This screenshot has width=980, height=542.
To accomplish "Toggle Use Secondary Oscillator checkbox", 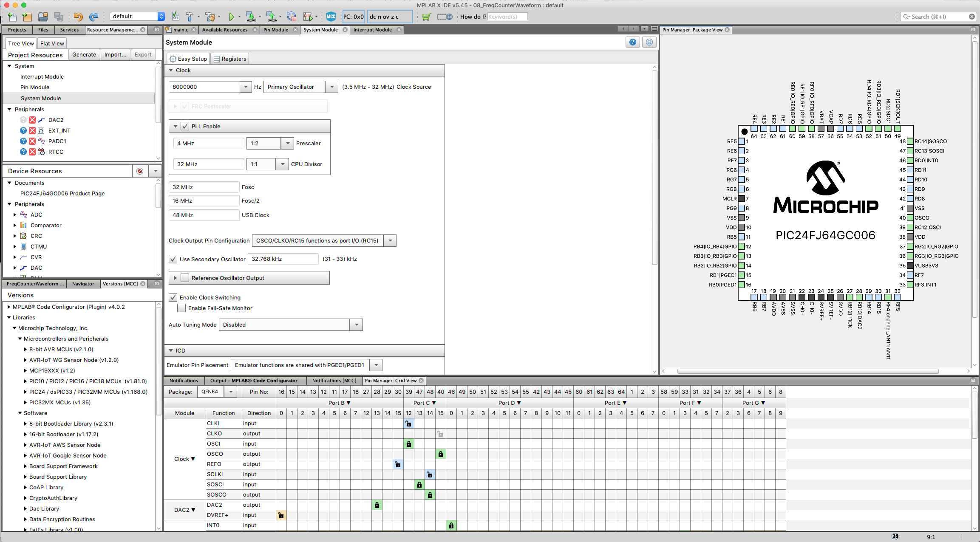I will tap(173, 259).
